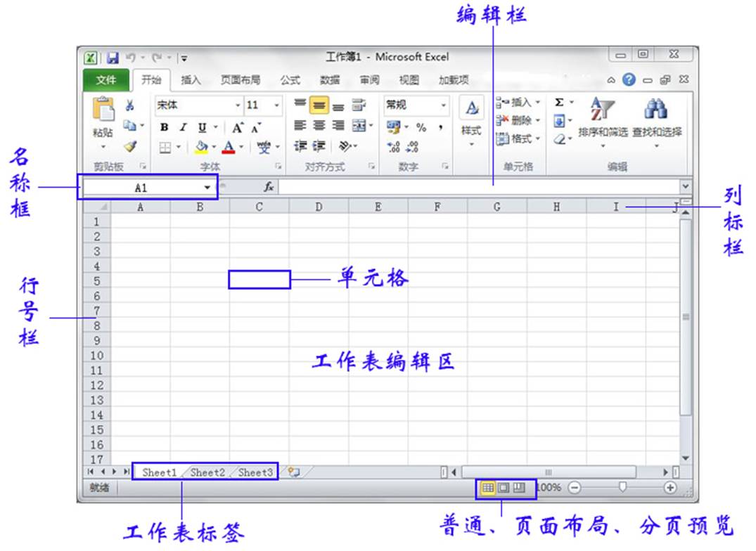Click the Select All corner button
Image resolution: width=756 pixels, height=551 pixels.
[97, 207]
